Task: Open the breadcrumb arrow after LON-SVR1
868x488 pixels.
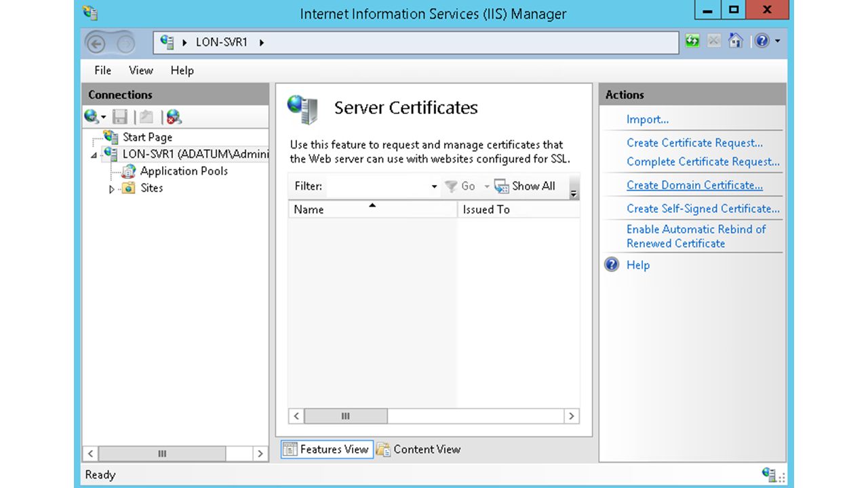Action: coord(262,43)
